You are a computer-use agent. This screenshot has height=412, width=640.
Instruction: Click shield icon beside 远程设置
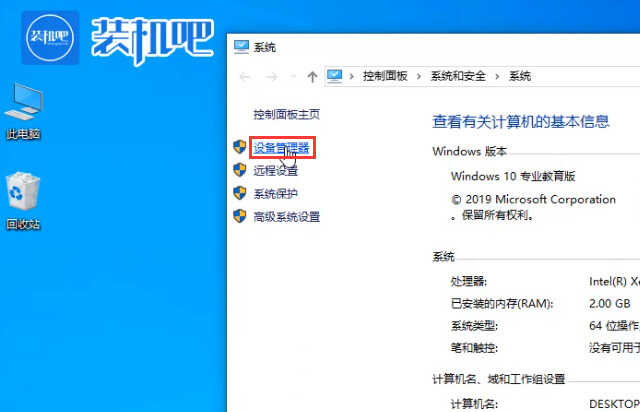240,170
